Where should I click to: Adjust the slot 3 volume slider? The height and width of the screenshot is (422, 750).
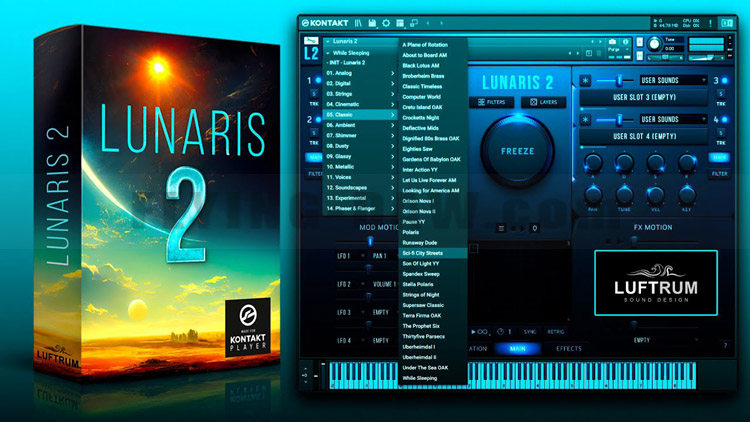coord(619,80)
